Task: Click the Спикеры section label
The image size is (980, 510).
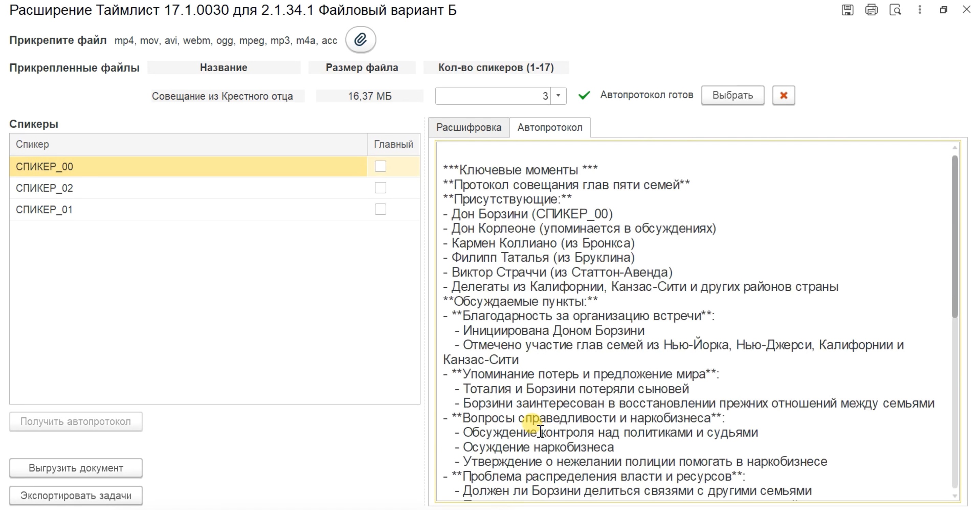Action: pyautogui.click(x=34, y=124)
